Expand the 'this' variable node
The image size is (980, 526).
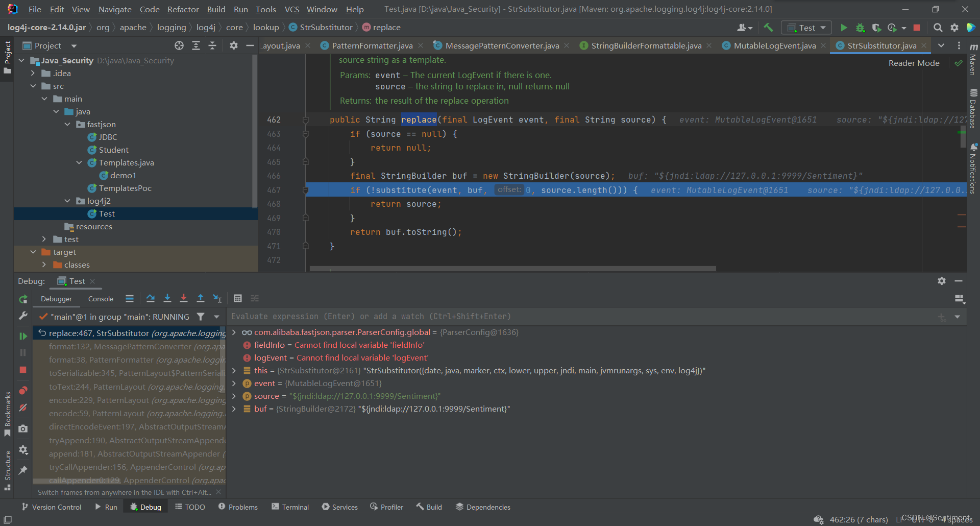(234, 370)
